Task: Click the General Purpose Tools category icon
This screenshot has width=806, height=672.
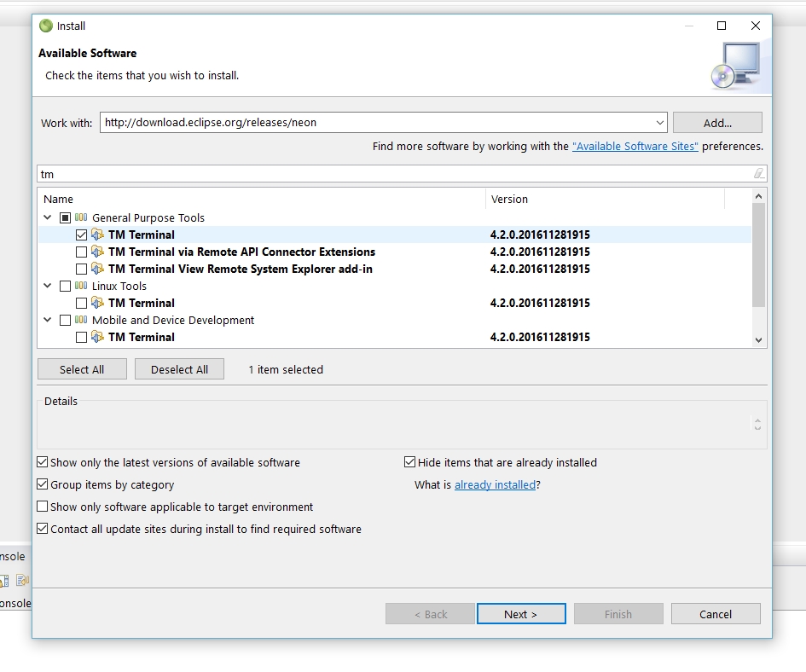Action: pyautogui.click(x=81, y=218)
